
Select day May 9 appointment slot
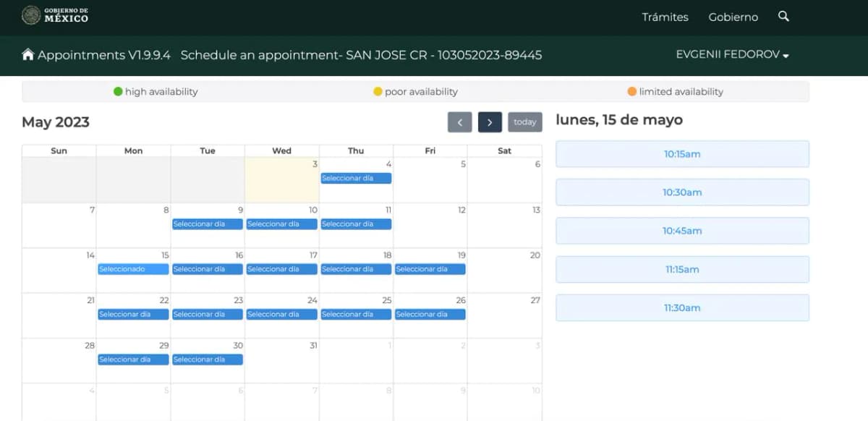[x=208, y=224]
